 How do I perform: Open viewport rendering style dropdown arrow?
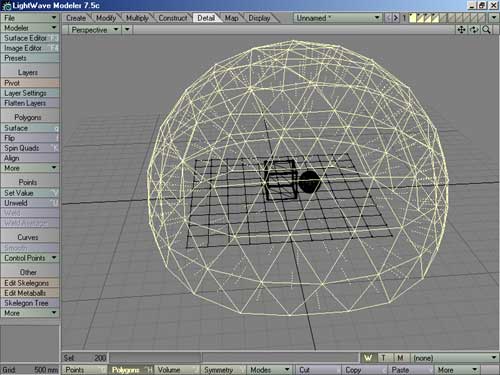click(x=127, y=30)
